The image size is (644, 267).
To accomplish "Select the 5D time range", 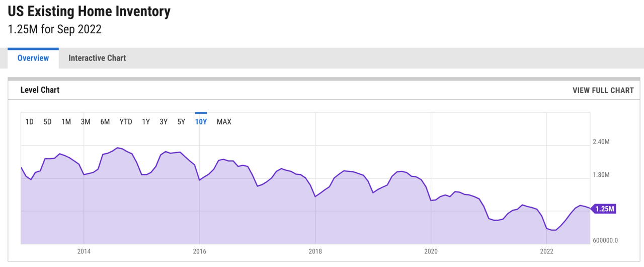I will (x=47, y=121).
